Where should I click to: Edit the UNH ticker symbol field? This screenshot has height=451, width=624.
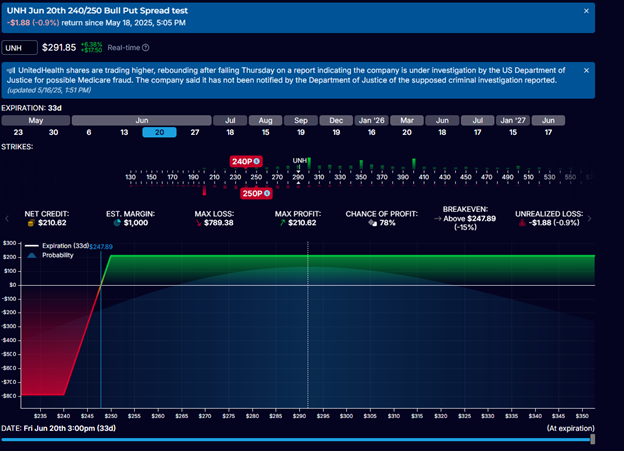pos(20,48)
